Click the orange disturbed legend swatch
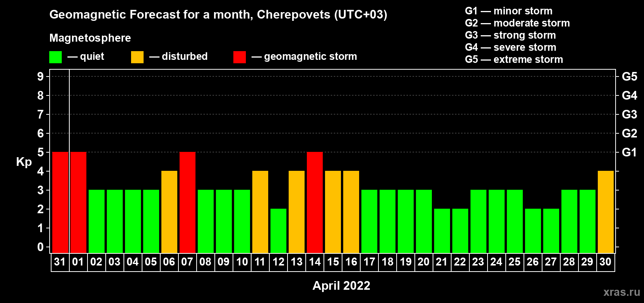Viewport: 644px width, 303px height. point(137,57)
